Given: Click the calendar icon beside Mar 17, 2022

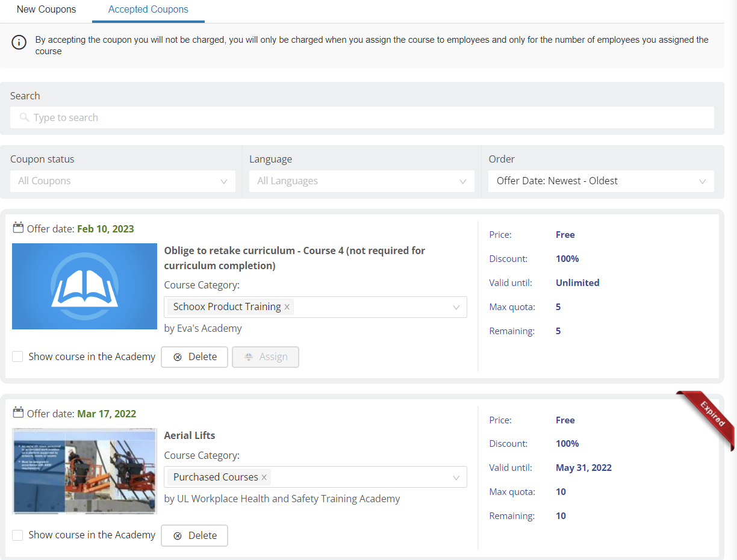Looking at the screenshot, I should coord(18,412).
